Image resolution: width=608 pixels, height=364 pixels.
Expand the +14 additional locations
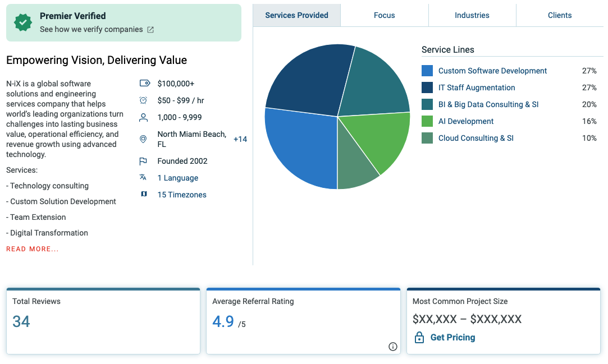click(240, 140)
